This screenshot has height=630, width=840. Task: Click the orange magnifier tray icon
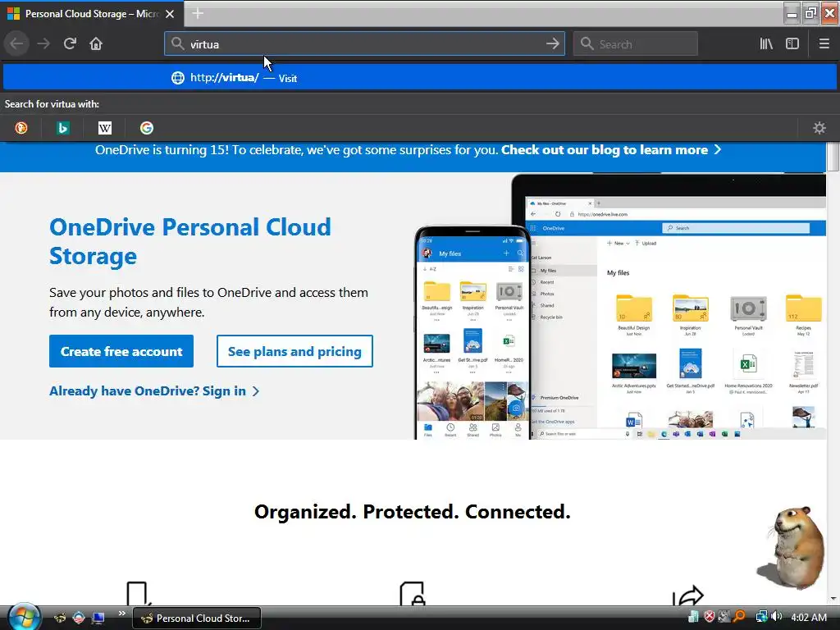[739, 617]
